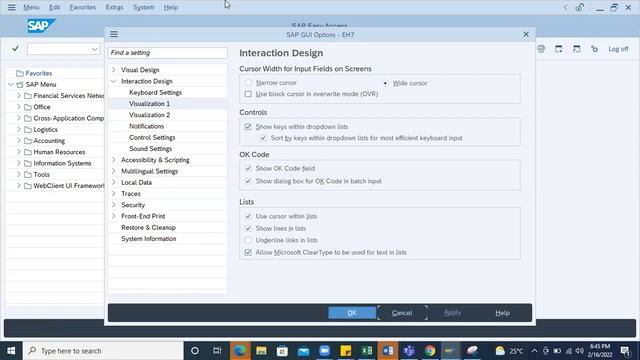This screenshot has width=640, height=360.
Task: Expand the Visual Design tree node
Action: 114,70
